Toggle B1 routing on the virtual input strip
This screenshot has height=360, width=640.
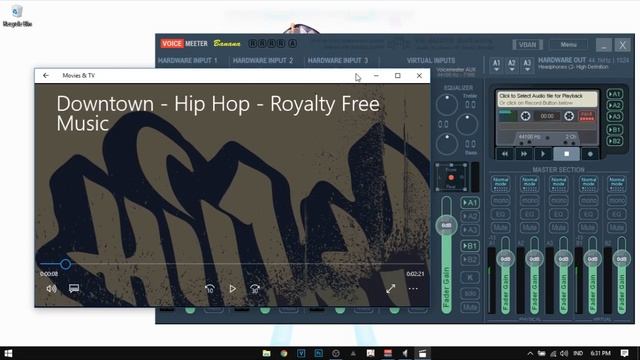(x=470, y=246)
